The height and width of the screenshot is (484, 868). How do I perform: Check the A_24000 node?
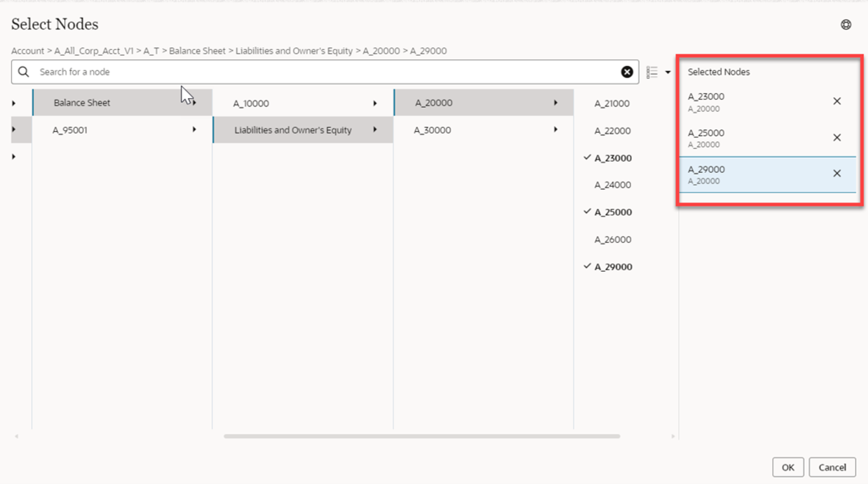(613, 185)
